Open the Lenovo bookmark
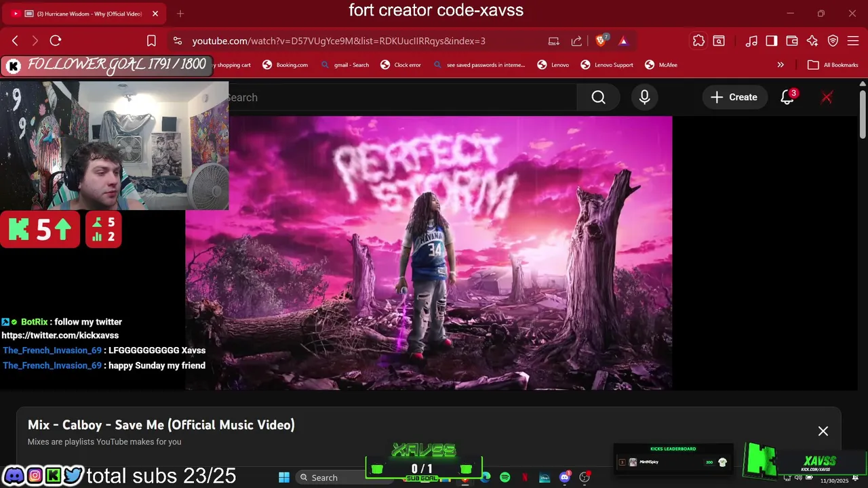868x488 pixels. coord(553,65)
